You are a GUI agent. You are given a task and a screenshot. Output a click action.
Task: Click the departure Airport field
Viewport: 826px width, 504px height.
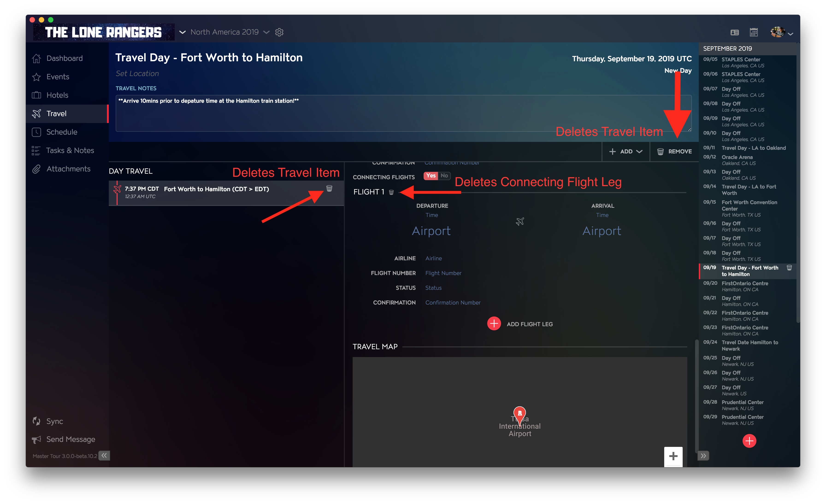pos(431,231)
